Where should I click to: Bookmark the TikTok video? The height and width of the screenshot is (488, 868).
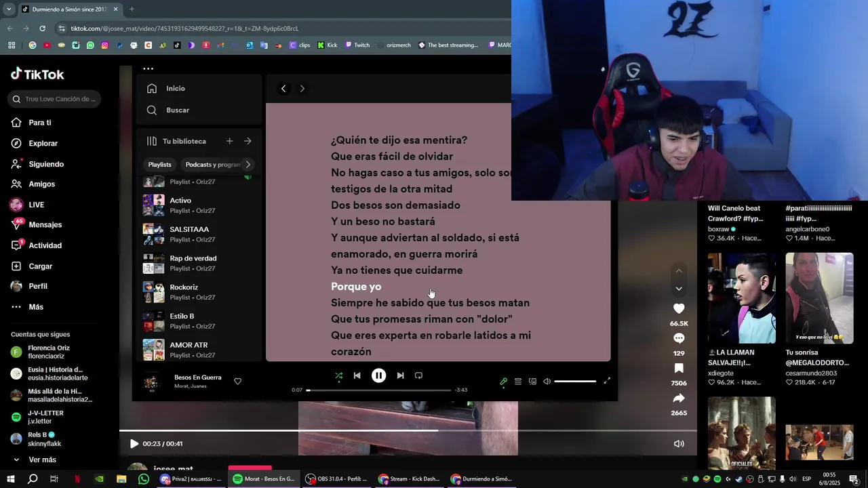(679, 368)
